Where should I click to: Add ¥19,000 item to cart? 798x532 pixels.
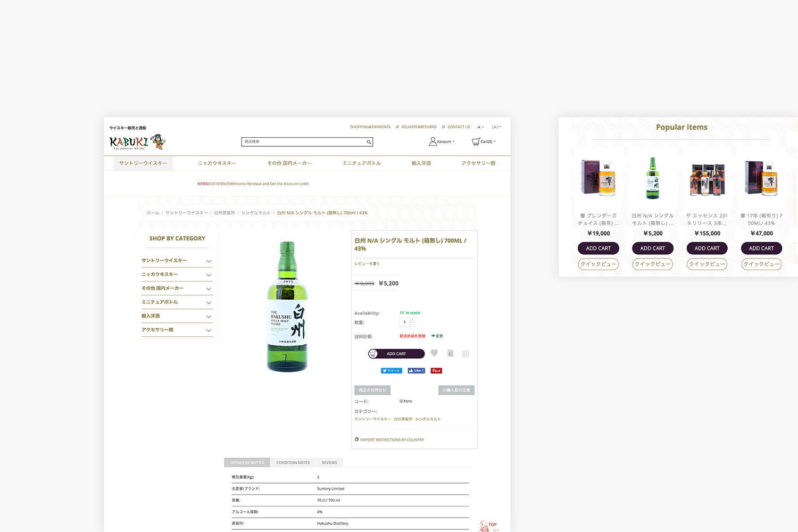[x=598, y=248]
